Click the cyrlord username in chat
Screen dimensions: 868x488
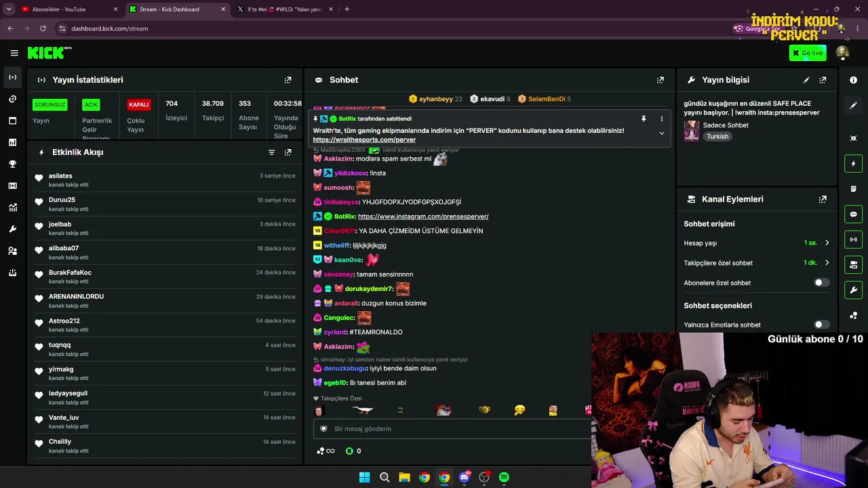click(335, 332)
